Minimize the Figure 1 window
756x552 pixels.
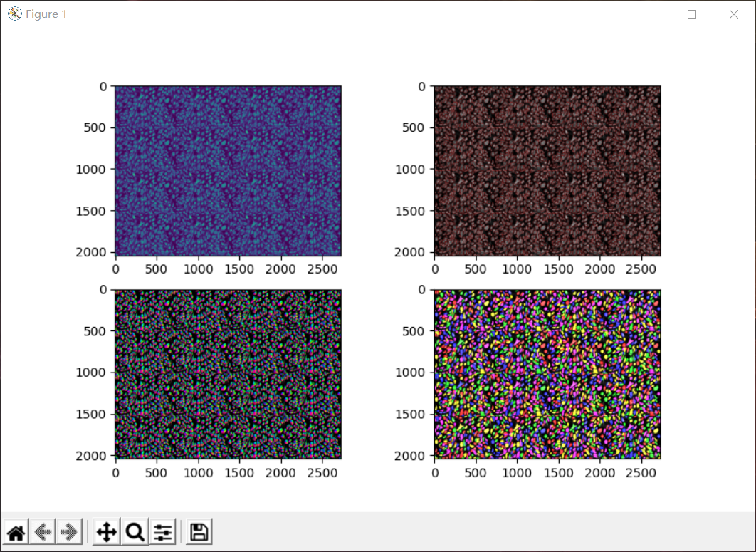tap(651, 14)
